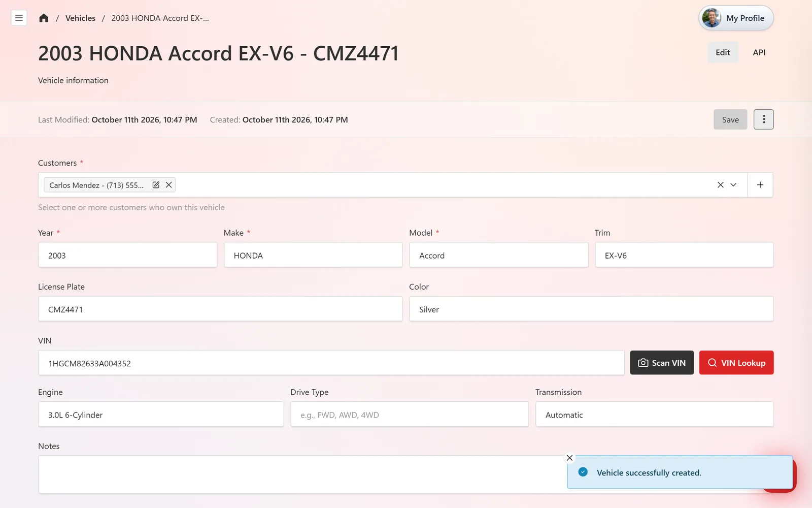Viewport: 812px width, 508px height.
Task: Click the VIN text input
Action: (x=331, y=363)
